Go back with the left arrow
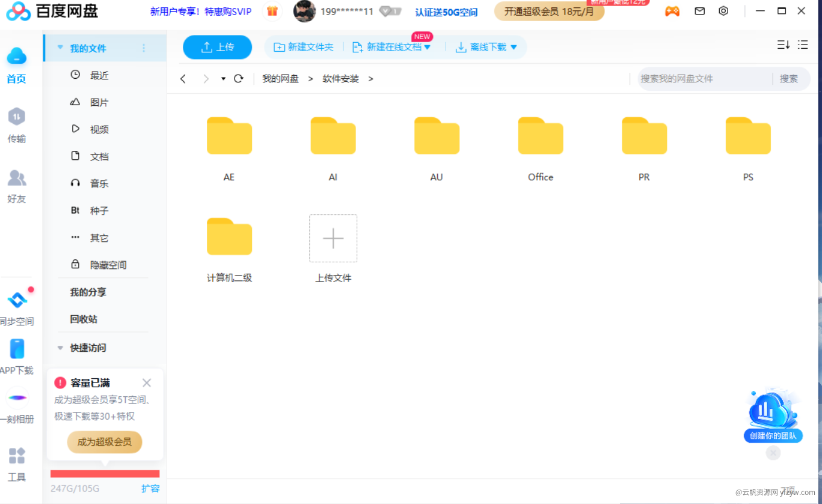822x504 pixels. click(183, 79)
